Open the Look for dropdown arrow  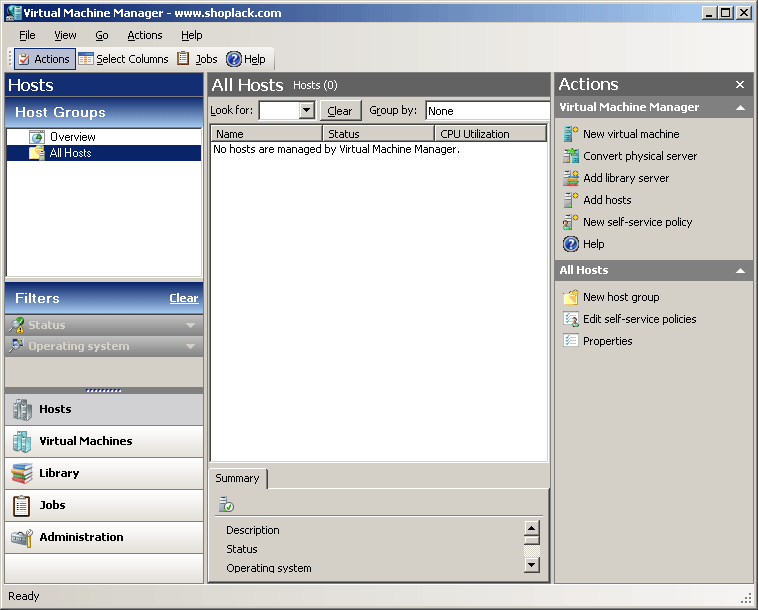(x=306, y=110)
